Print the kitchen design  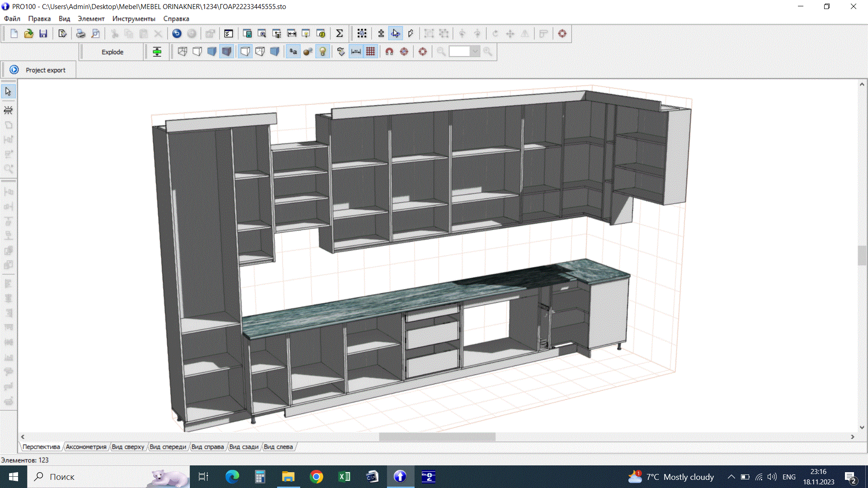tap(80, 33)
